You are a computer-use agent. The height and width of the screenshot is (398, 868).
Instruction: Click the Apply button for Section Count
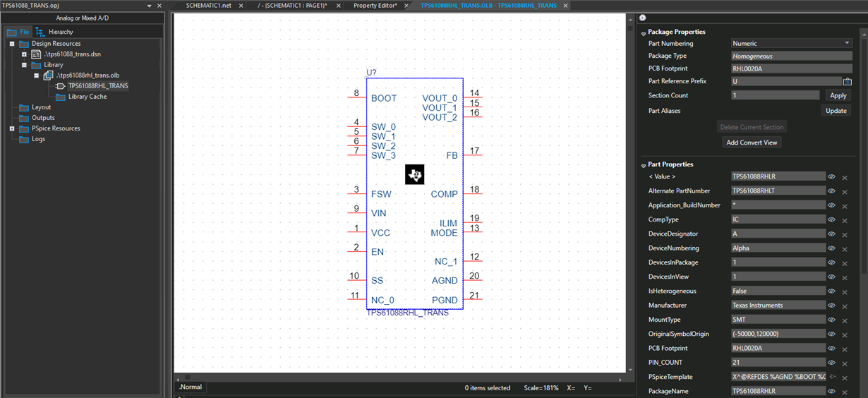click(838, 95)
